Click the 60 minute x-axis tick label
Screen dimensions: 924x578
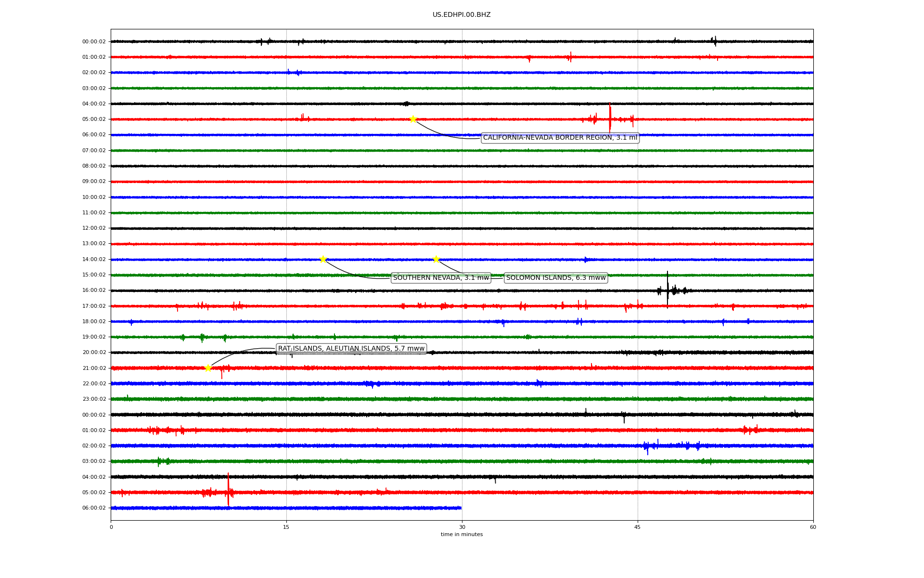(813, 527)
